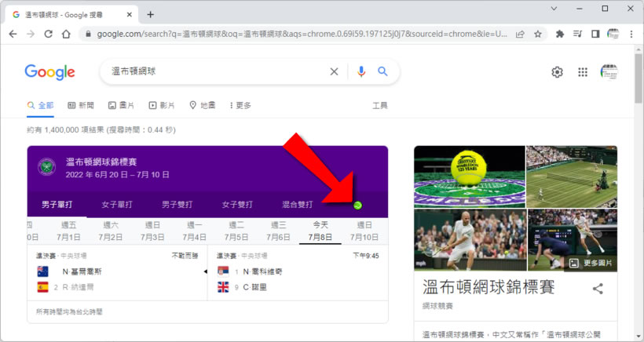Expand the 更多 search options
644x342 pixels.
coord(240,105)
